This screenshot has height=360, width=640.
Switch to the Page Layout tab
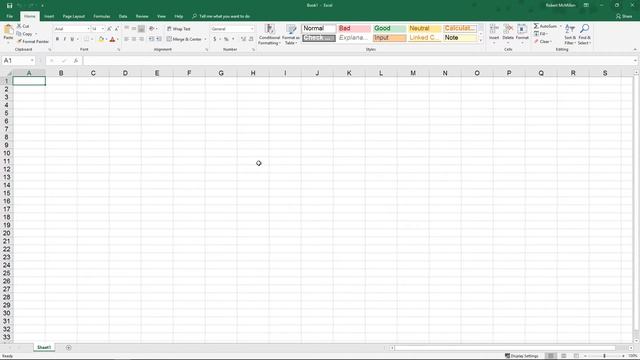(x=73, y=16)
